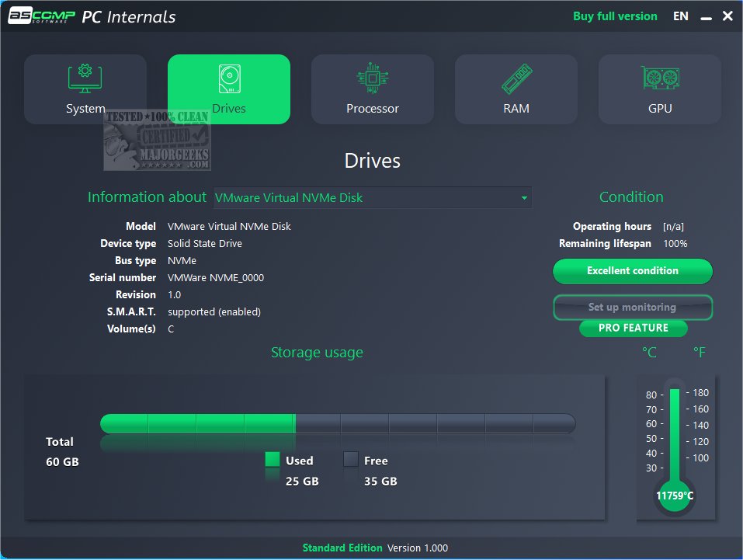Click the Standard Edition label

click(x=342, y=548)
